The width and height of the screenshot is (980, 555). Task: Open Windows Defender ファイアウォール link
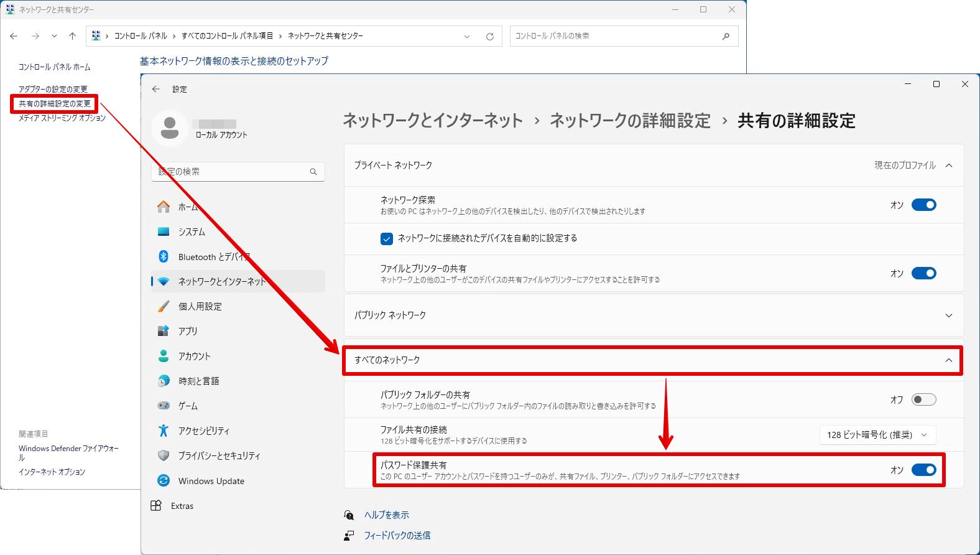(68, 452)
